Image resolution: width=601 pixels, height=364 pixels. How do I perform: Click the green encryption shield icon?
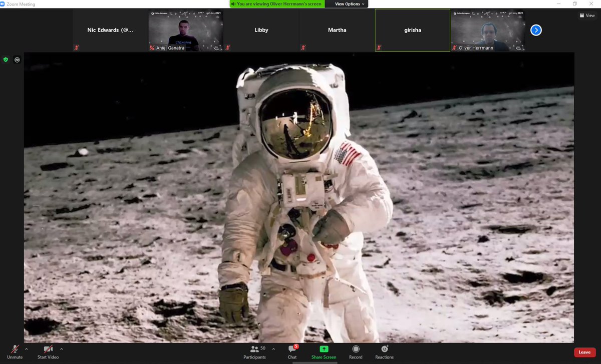pos(6,59)
